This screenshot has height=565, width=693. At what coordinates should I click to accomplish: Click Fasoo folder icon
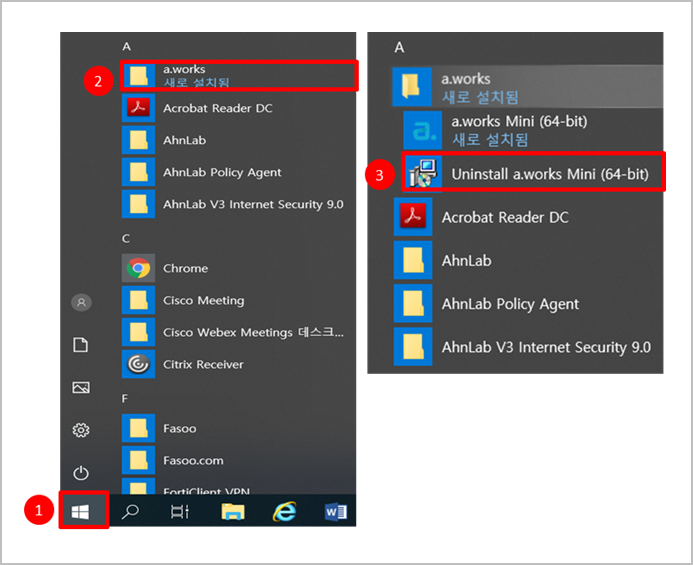click(x=138, y=428)
